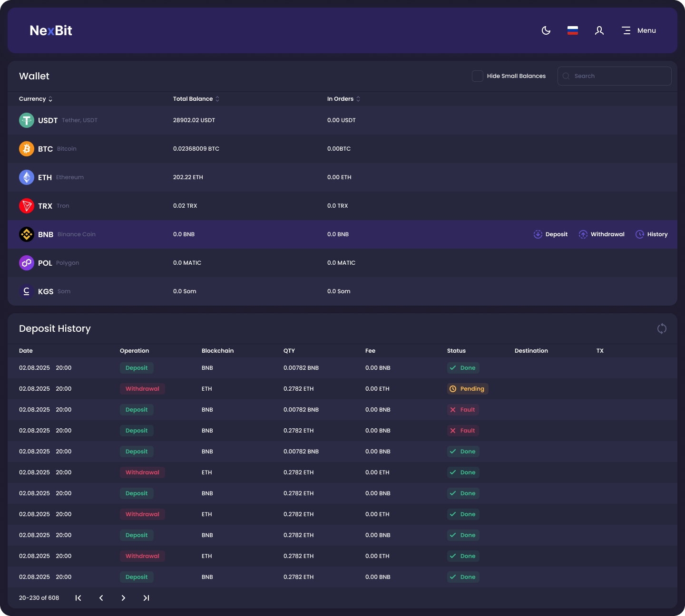Enable the Hide Small Balances checkbox
This screenshot has height=616, width=685.
pos(477,76)
